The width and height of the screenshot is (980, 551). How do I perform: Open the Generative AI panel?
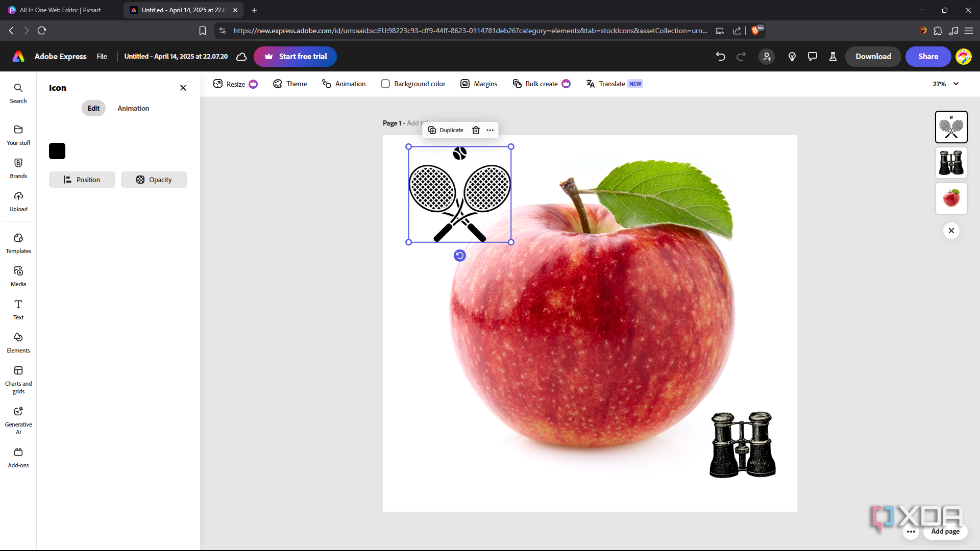pos(18,421)
